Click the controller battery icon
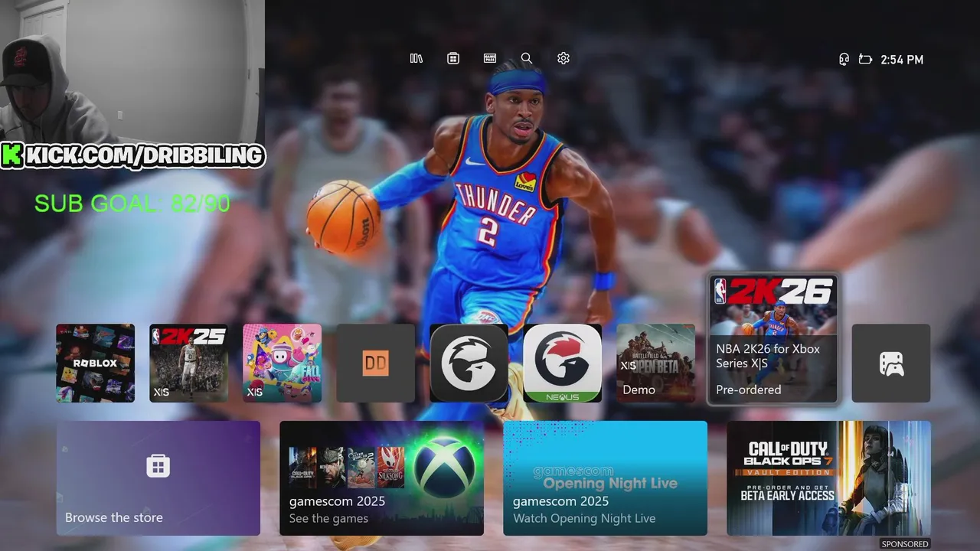The height and width of the screenshot is (551, 980). pyautogui.click(x=865, y=59)
